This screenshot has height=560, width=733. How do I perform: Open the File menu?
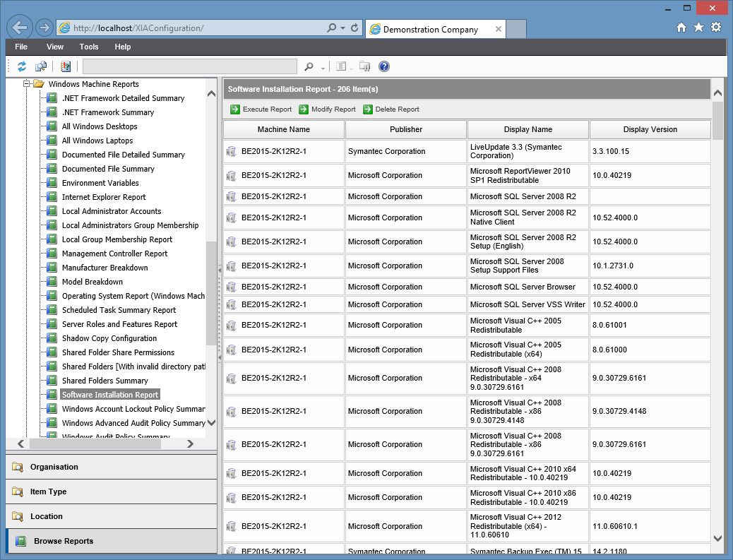click(x=21, y=47)
